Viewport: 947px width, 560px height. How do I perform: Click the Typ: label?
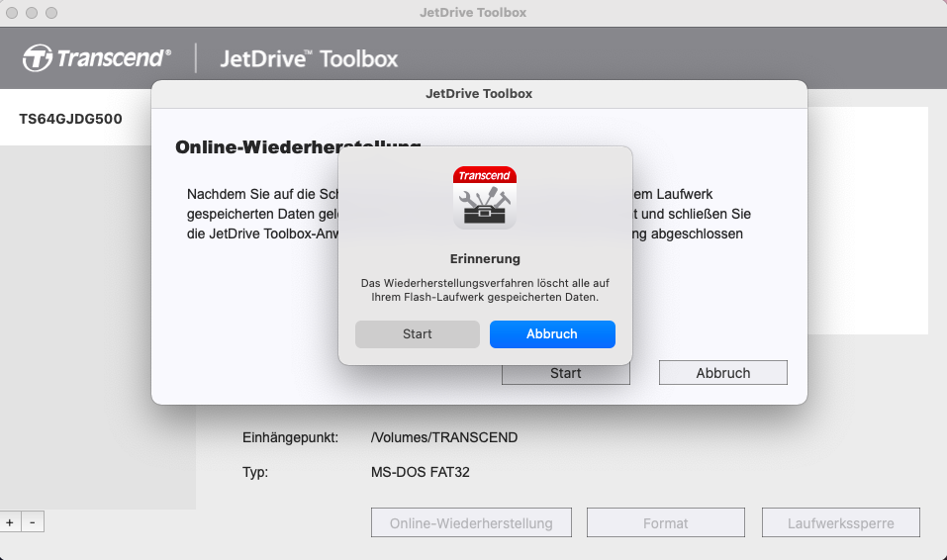pyautogui.click(x=255, y=472)
